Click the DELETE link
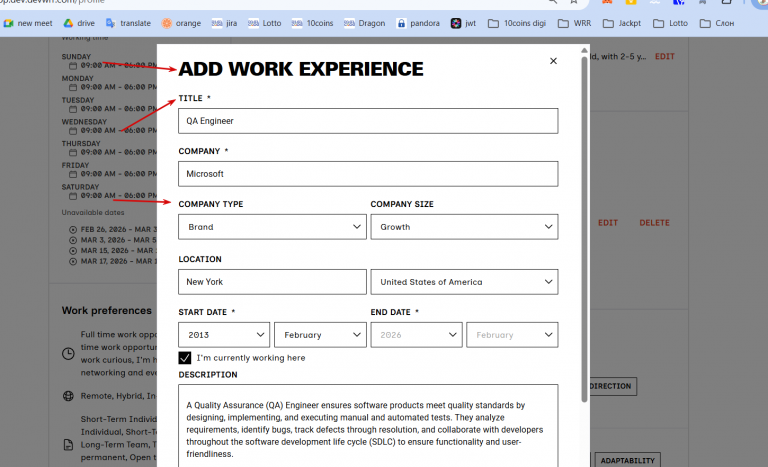The image size is (768, 467). 654,222
